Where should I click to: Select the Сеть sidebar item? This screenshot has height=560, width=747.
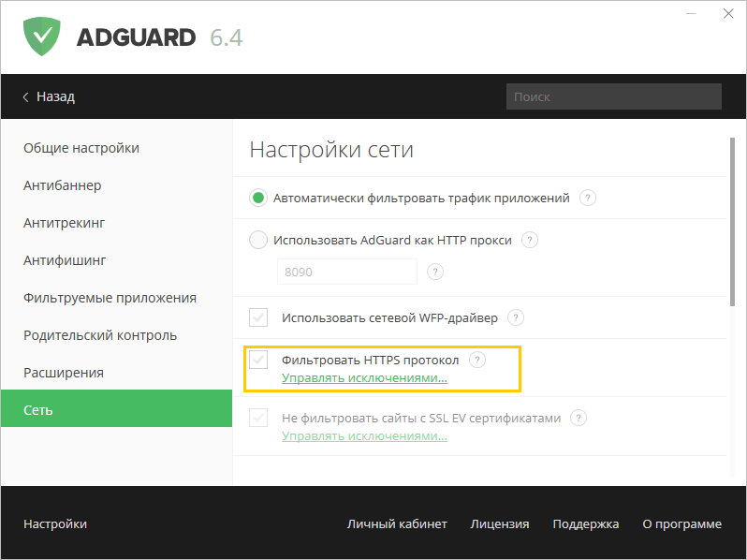[x=116, y=408]
